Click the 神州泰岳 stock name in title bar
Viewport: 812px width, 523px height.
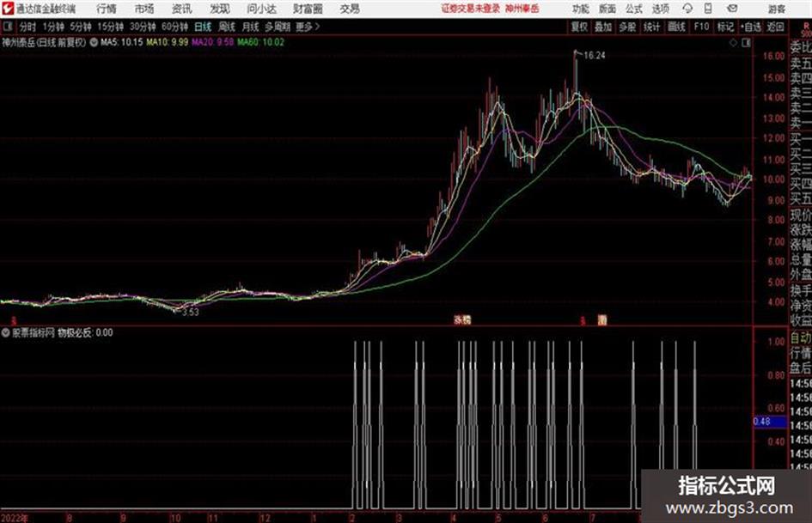522,9
